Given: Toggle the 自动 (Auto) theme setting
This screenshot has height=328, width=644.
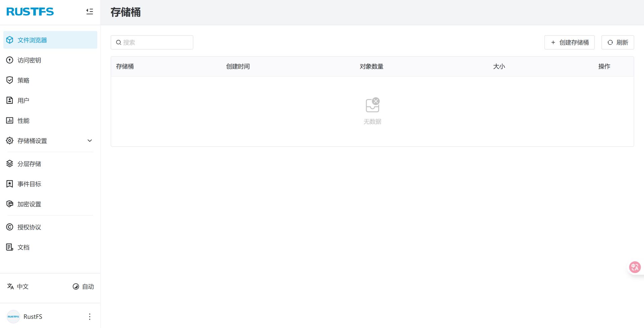Looking at the screenshot, I should [83, 286].
